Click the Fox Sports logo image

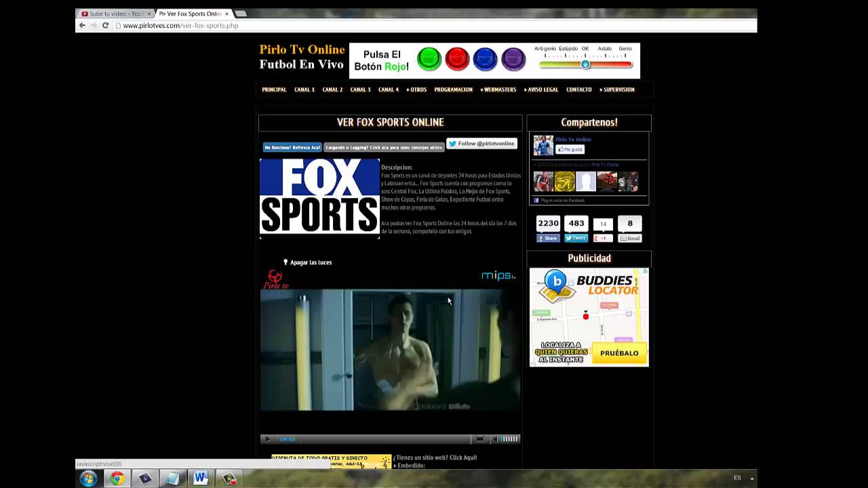(x=319, y=197)
